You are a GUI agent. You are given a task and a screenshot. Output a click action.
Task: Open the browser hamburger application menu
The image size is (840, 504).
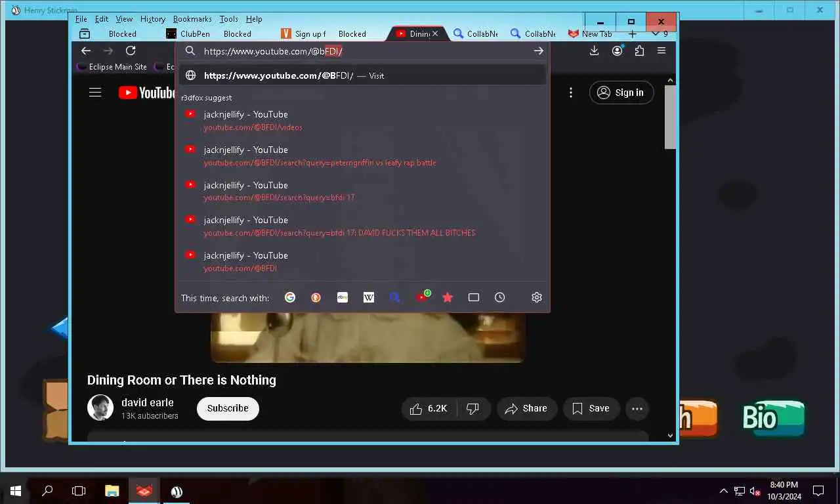[x=661, y=51]
